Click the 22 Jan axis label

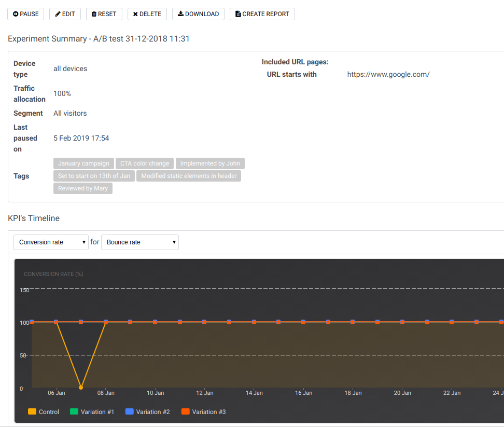(452, 393)
